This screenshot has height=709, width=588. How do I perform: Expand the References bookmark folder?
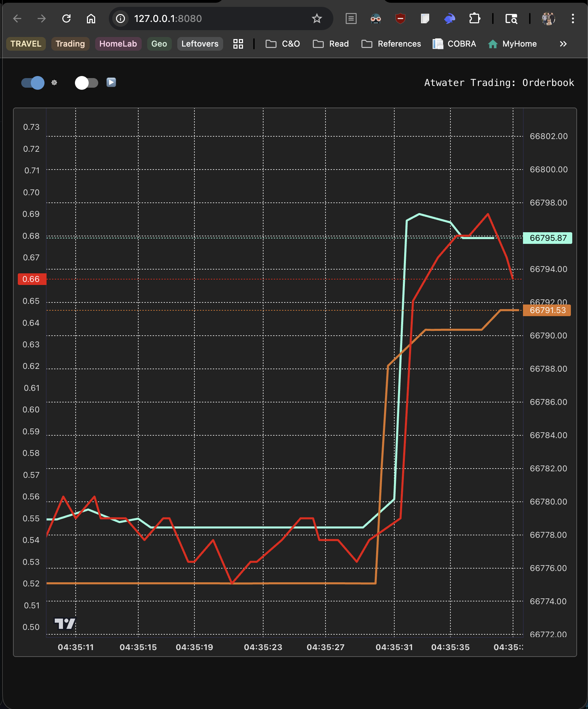pyautogui.click(x=391, y=44)
